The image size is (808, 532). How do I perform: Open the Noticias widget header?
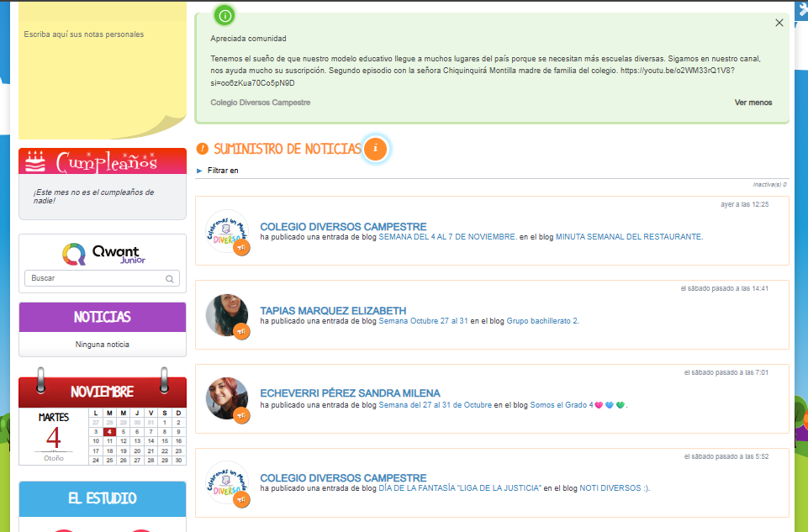coord(102,317)
